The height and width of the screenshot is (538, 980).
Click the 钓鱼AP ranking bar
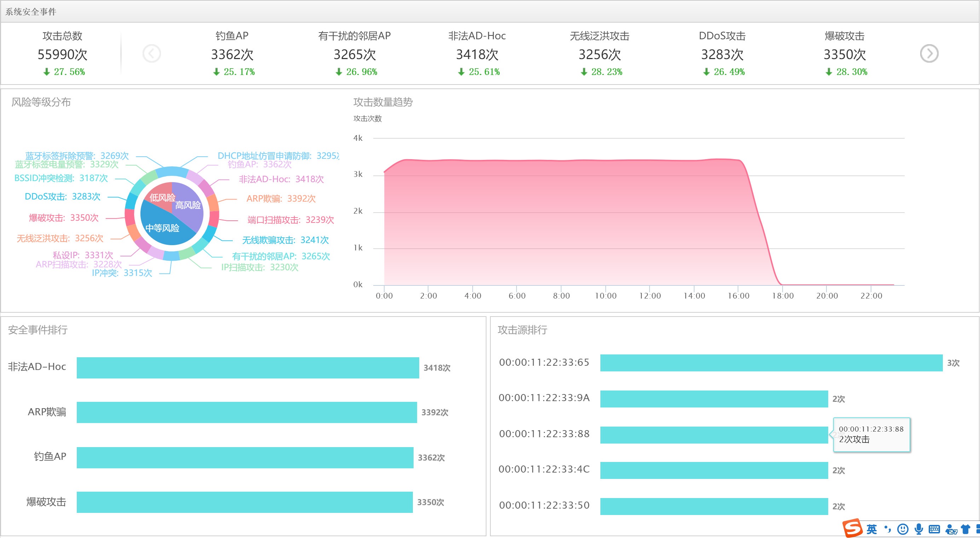(x=245, y=457)
